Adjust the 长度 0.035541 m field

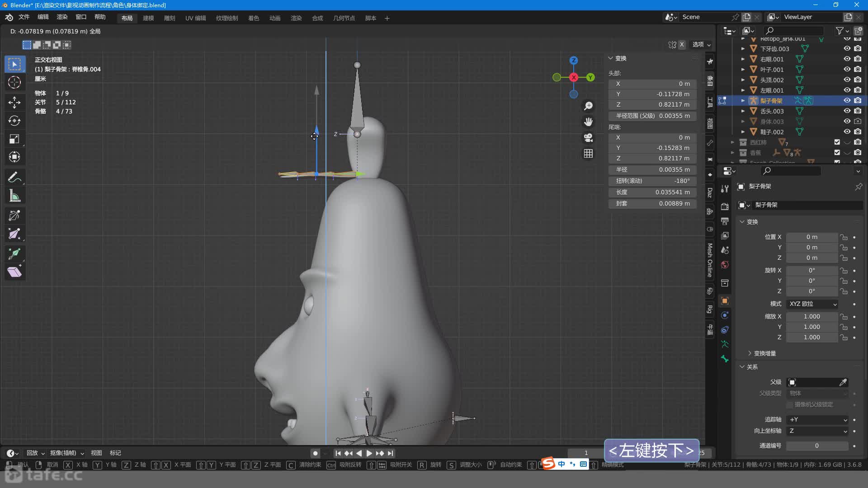pos(652,192)
